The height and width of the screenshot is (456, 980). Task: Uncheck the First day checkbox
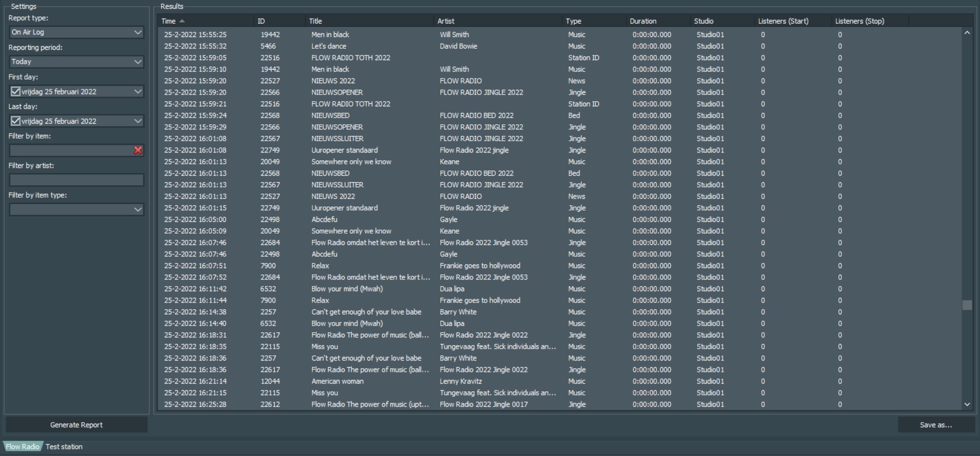(x=16, y=91)
